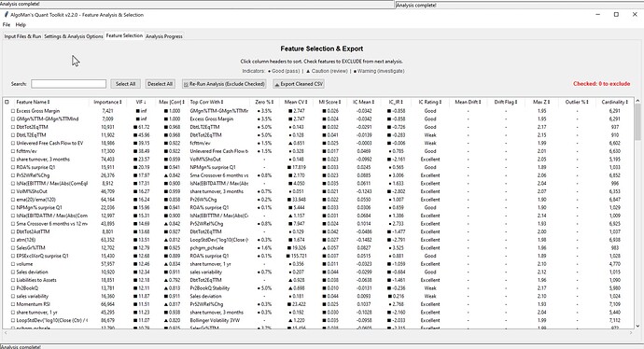Open the Help menu
Screen dimensions: 644x349
[21, 24]
